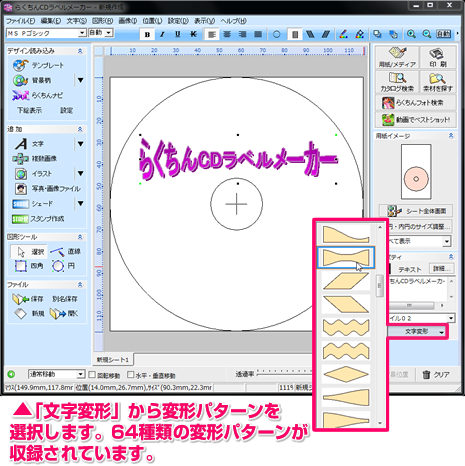Image resolution: width=465 pixels, height=466 pixels.
Task: Open the 図形(R) menu
Action: tap(102, 21)
